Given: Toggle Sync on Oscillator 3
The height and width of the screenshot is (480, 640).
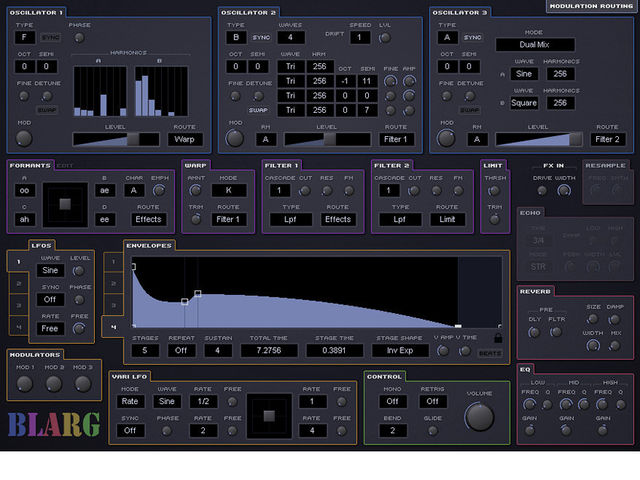Looking at the screenshot, I should coord(473,38).
